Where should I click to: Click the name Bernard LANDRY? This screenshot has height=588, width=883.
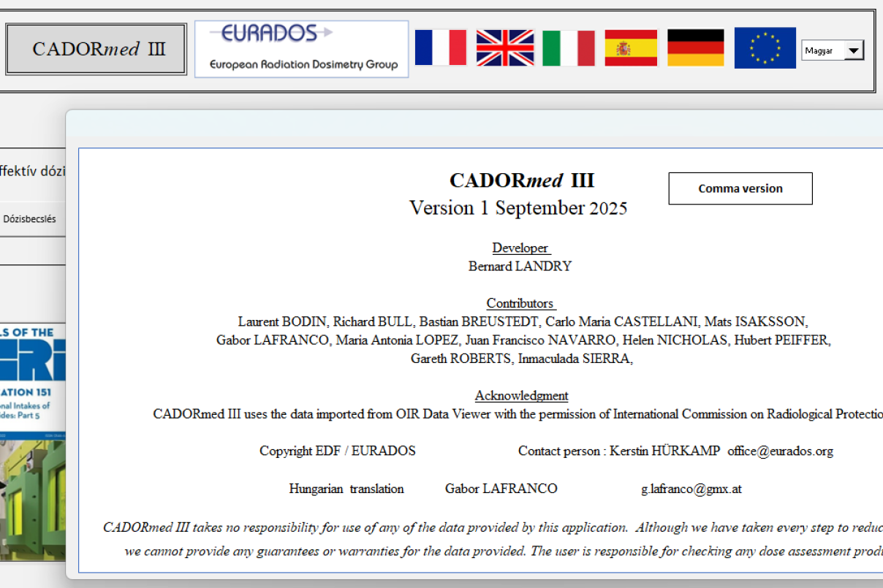point(520,266)
